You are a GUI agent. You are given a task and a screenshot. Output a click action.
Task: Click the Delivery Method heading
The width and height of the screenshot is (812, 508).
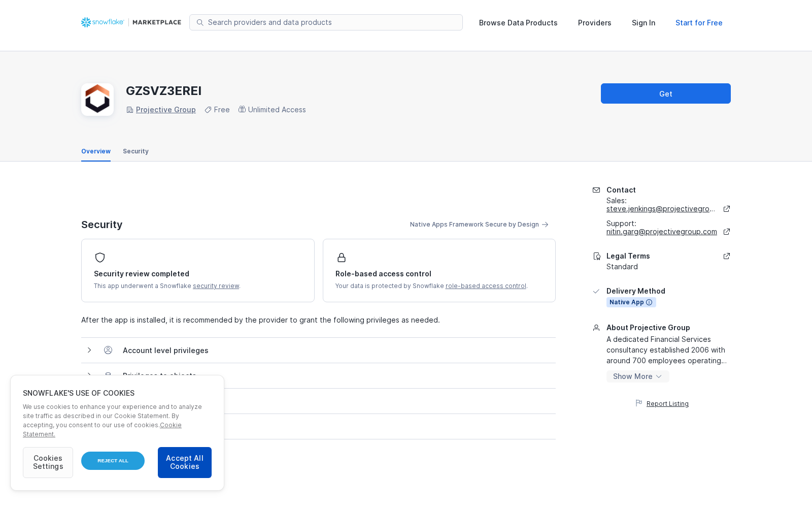(x=636, y=291)
